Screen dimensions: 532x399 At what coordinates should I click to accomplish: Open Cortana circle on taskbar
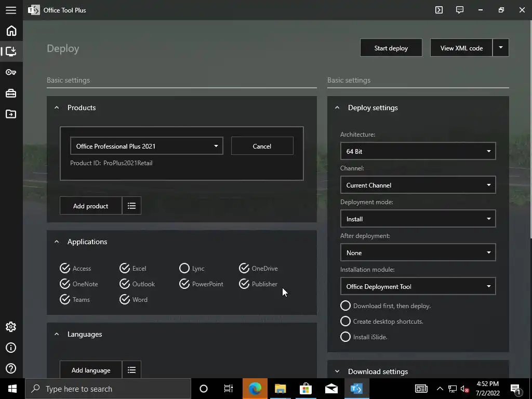(x=204, y=389)
